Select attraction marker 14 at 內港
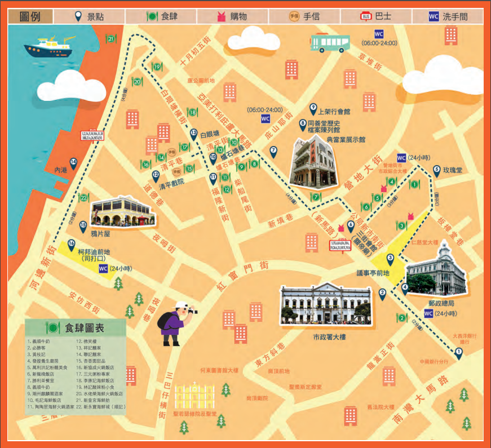Image resolution: width=491 pixels, height=448 pixels. click(73, 162)
